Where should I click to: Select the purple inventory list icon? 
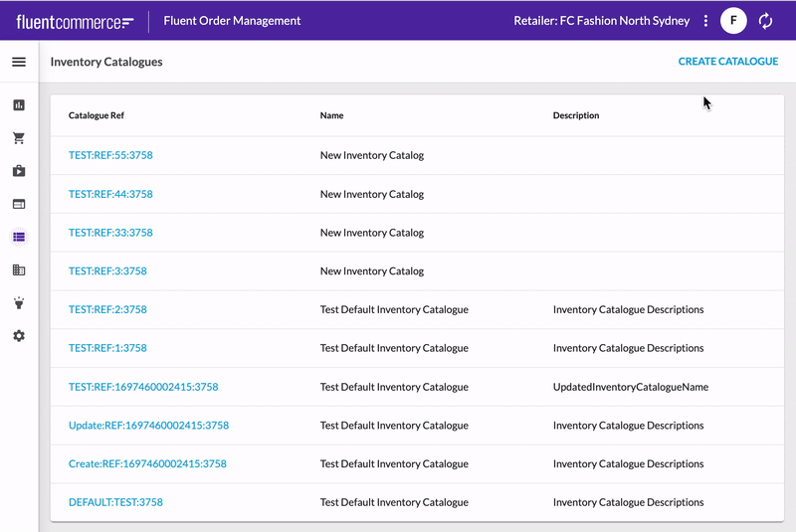pyautogui.click(x=19, y=237)
